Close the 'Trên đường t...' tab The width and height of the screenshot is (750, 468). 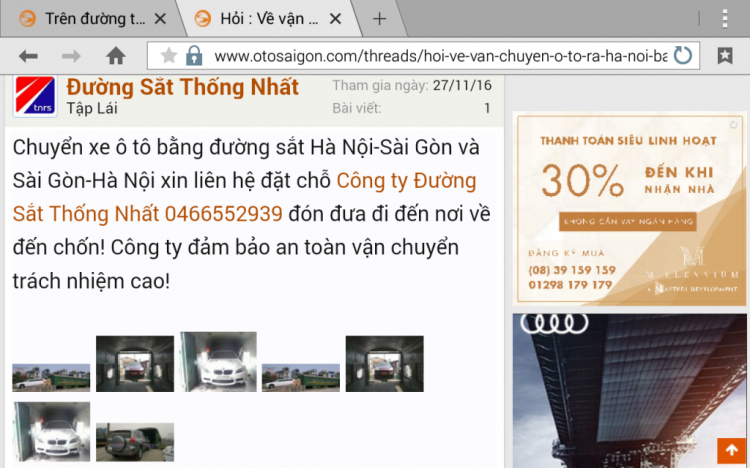click(160, 19)
